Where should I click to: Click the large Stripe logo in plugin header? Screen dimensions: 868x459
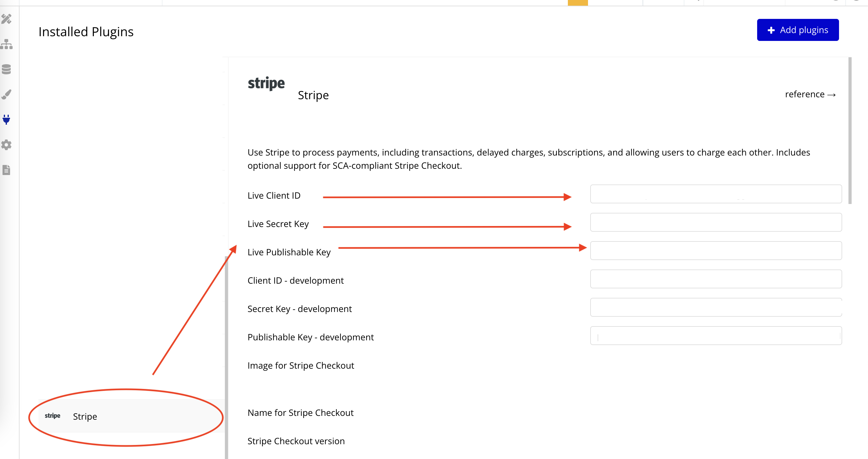(x=266, y=83)
